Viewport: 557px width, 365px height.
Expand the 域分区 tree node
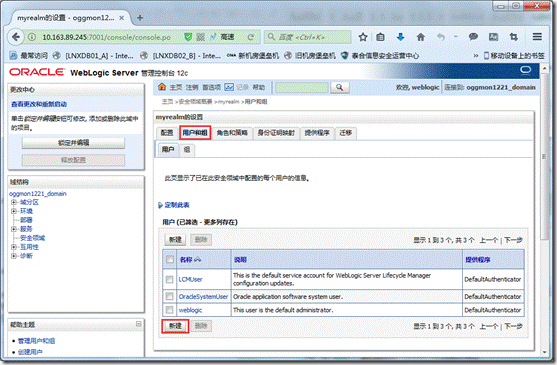pos(14,202)
